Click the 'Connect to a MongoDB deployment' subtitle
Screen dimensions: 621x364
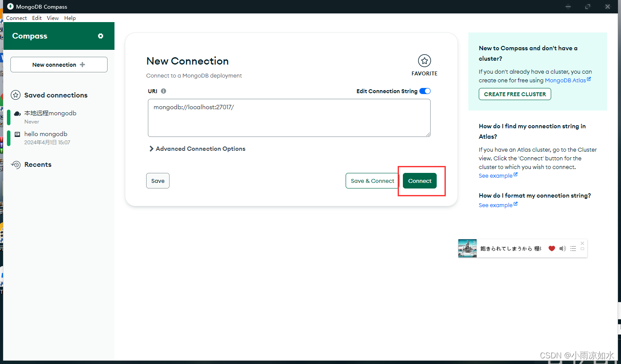coord(194,75)
